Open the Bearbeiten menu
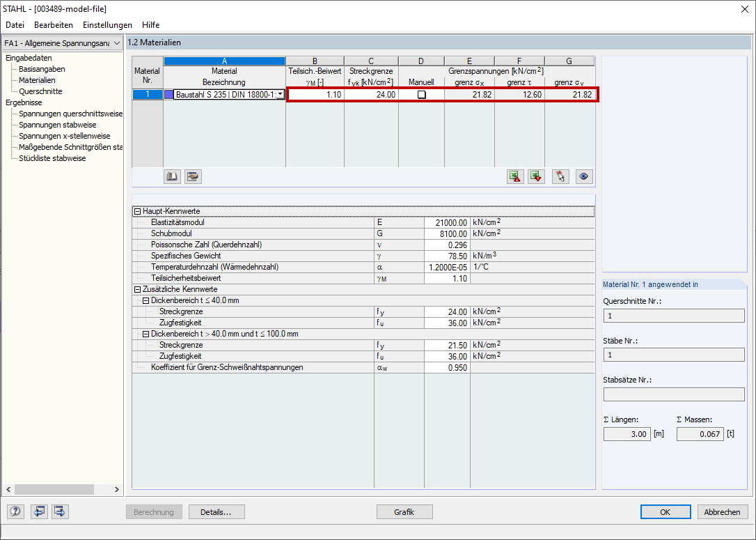 pos(54,24)
